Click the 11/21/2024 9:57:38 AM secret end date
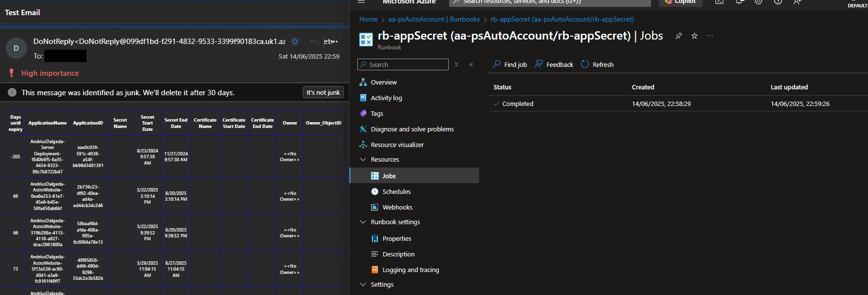The height and width of the screenshot is (295, 868). tap(176, 156)
